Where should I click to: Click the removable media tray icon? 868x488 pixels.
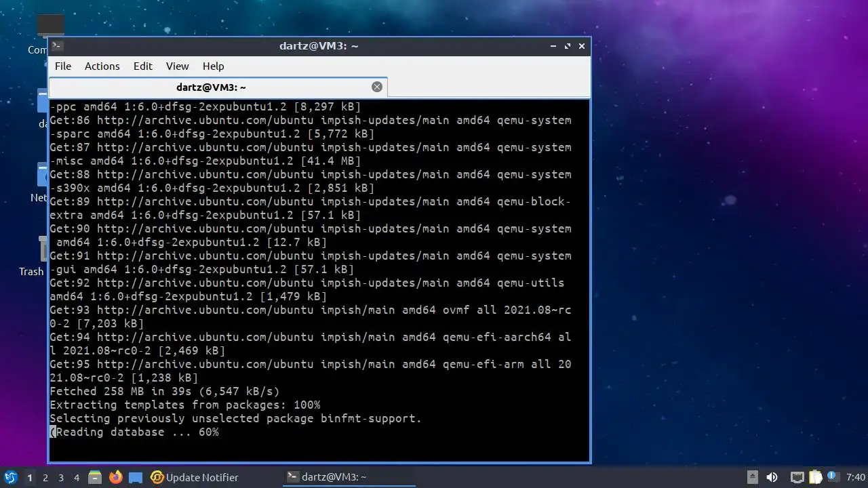(752, 477)
